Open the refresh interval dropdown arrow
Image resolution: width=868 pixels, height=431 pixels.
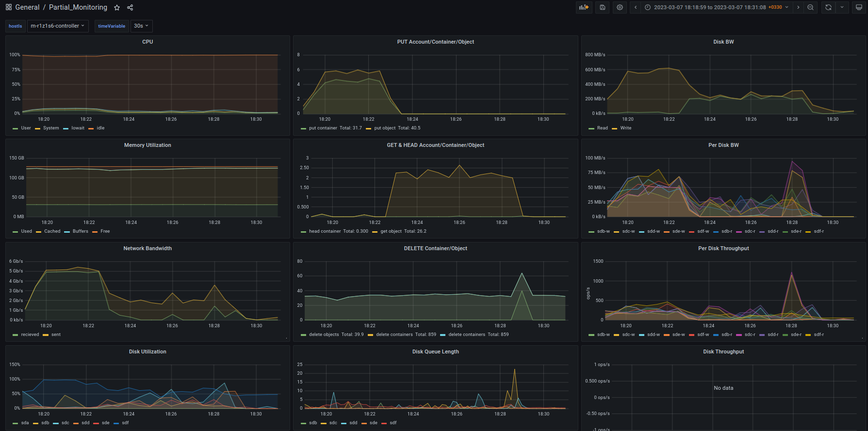pyautogui.click(x=842, y=7)
